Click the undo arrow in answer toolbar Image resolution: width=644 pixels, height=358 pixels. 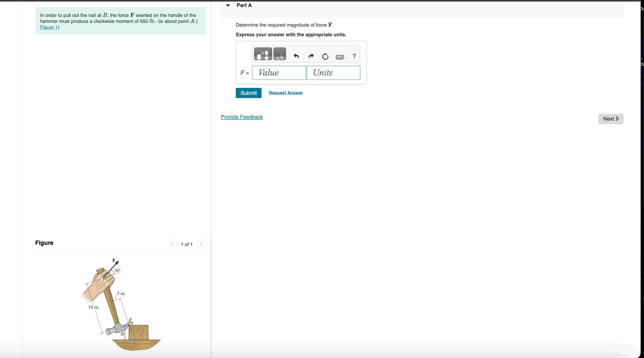point(296,56)
